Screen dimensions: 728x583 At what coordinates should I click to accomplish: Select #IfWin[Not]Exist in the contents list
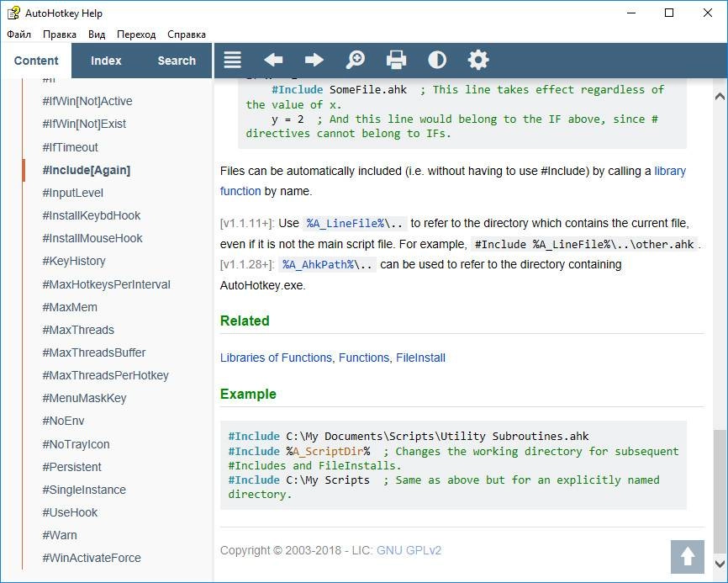pyautogui.click(x=84, y=124)
